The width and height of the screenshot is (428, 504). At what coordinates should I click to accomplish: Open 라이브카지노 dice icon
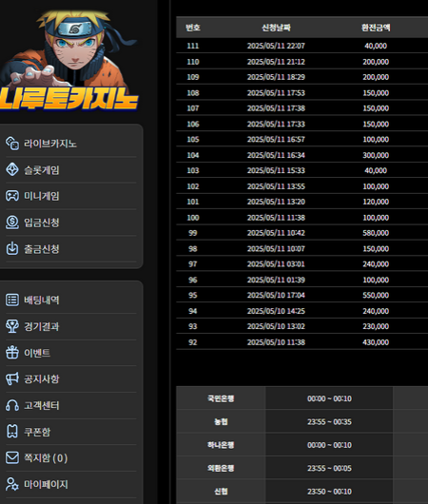click(x=12, y=144)
